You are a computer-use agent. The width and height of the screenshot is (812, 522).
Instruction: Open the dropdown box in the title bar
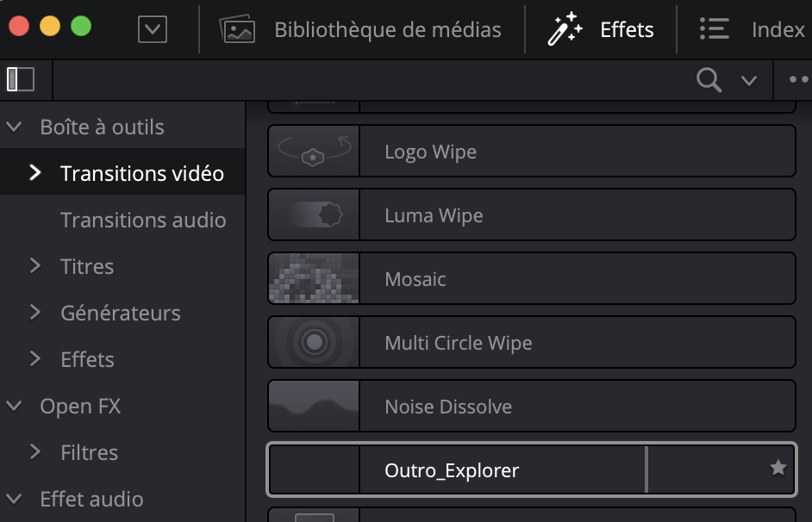pyautogui.click(x=153, y=30)
